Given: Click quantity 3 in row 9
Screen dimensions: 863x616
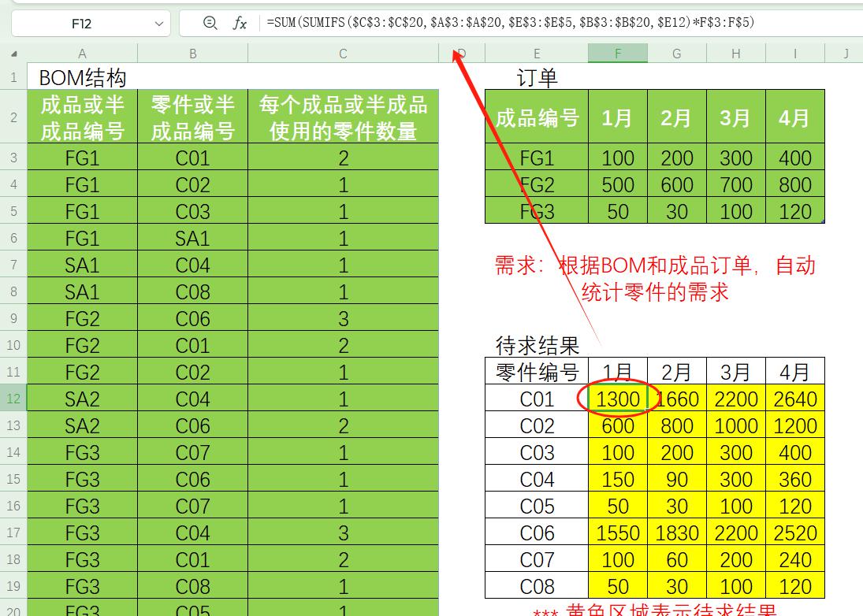Looking at the screenshot, I should pos(343,318).
